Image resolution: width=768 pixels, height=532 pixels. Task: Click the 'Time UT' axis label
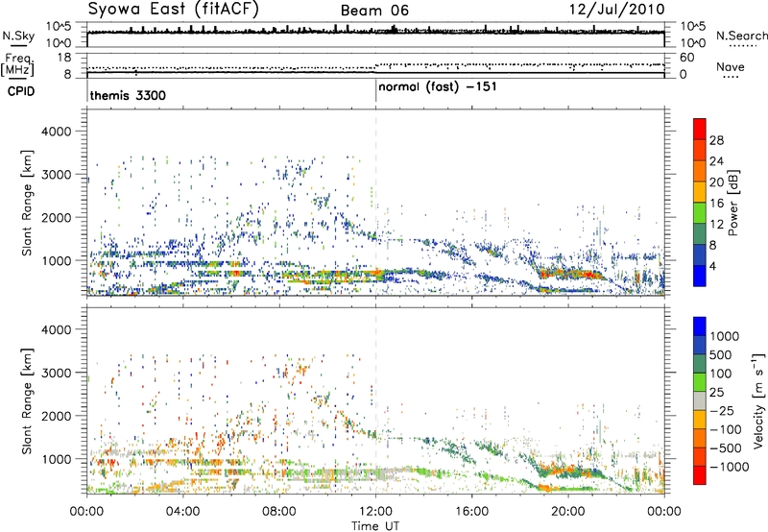pos(375,526)
